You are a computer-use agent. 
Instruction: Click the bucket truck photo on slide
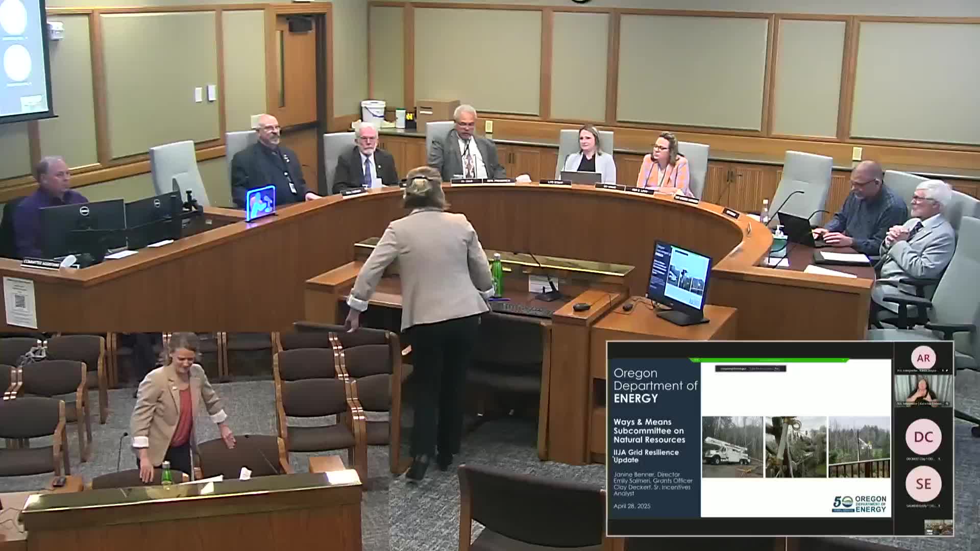[732, 447]
